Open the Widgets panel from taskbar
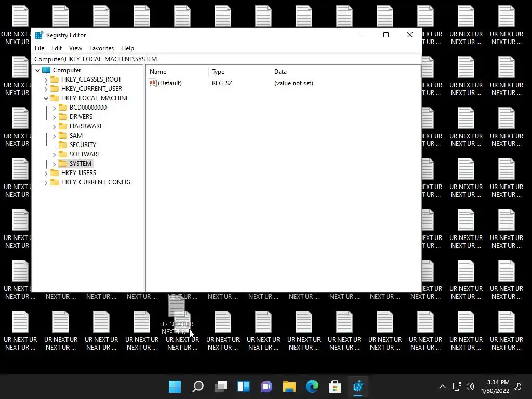 click(x=244, y=387)
